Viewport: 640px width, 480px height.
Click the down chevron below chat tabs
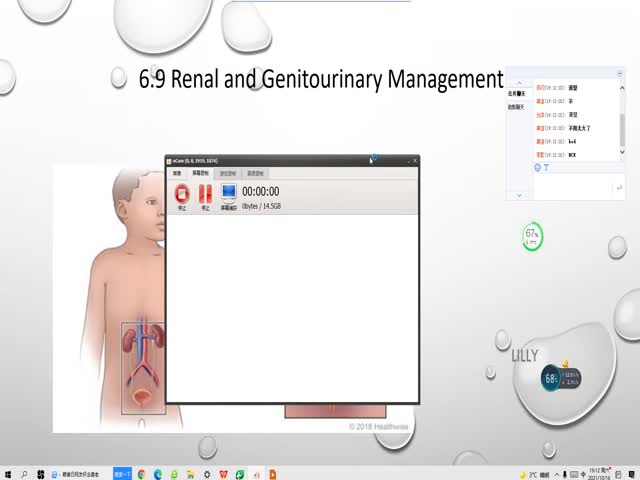(519, 196)
